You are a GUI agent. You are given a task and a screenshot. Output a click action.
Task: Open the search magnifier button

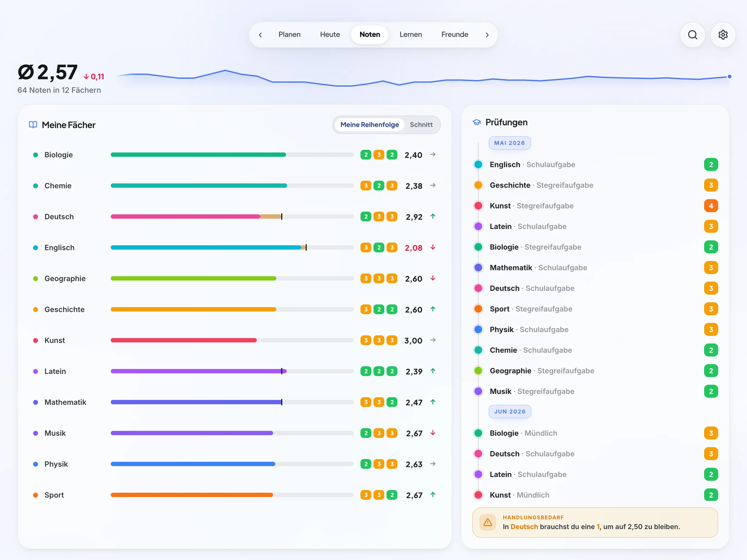pyautogui.click(x=692, y=35)
